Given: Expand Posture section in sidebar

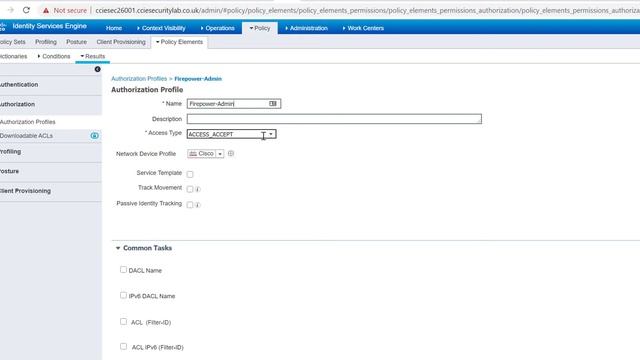Looking at the screenshot, I should tap(50, 171).
